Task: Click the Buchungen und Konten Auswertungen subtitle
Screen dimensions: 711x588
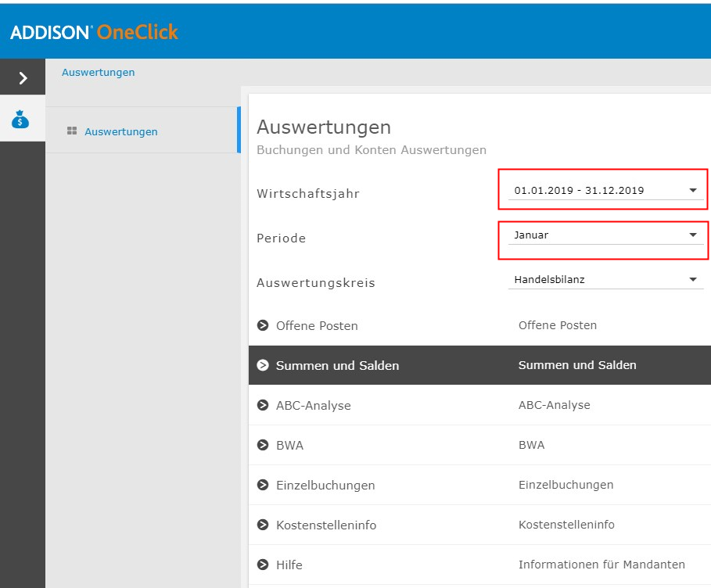Action: click(372, 150)
